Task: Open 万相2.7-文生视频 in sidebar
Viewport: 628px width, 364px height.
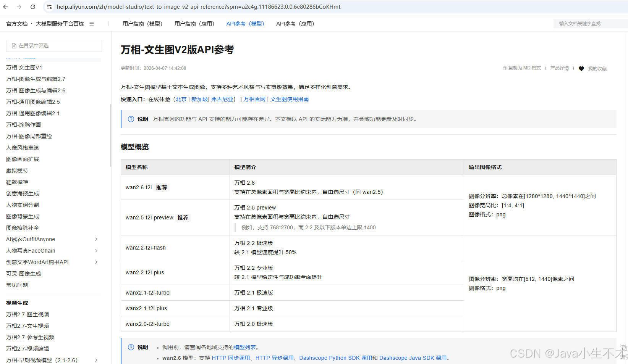Action: (28, 326)
